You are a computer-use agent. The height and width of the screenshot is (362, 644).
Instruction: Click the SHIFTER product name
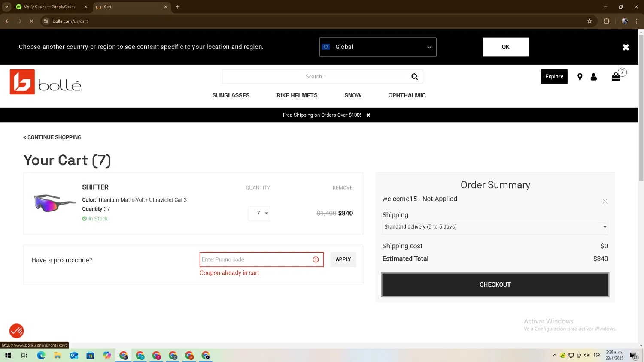[x=95, y=187]
